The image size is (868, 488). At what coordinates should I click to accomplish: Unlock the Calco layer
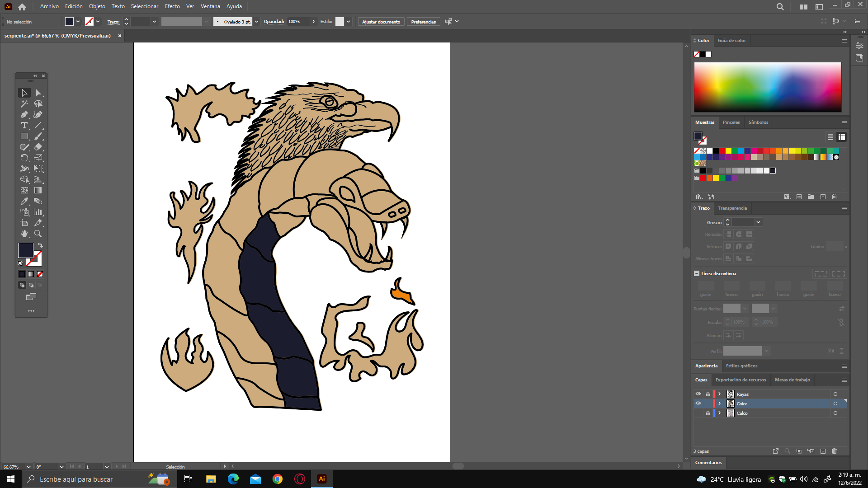(x=708, y=413)
